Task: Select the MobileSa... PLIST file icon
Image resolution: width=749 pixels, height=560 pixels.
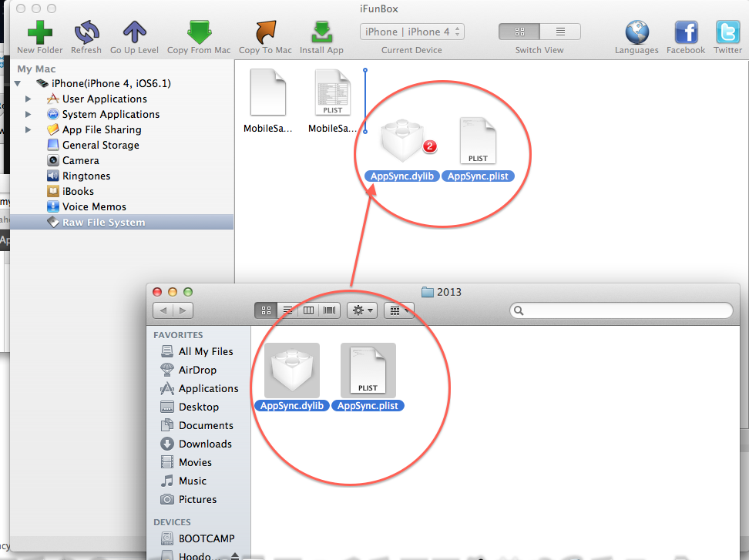Action: coord(332,92)
